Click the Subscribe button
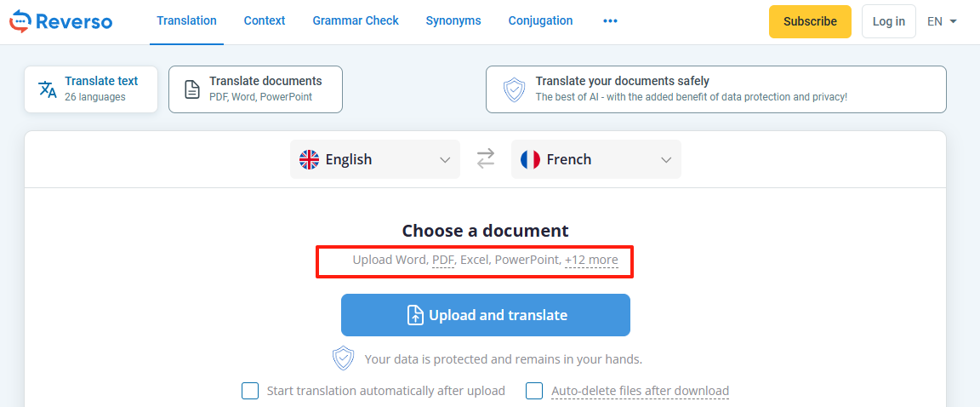 tap(810, 21)
